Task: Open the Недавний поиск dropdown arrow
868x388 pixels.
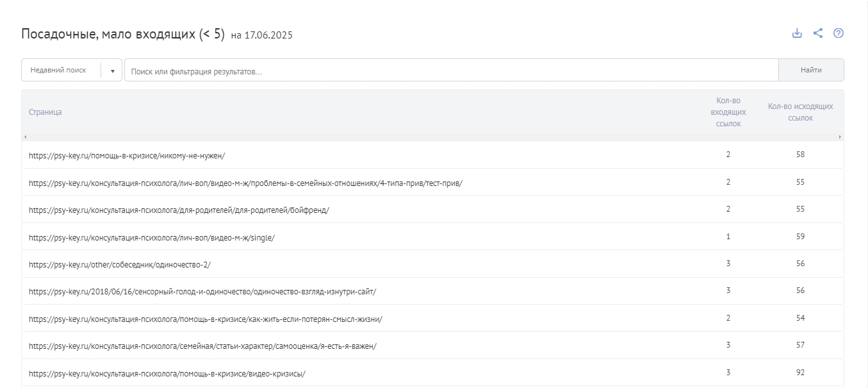Action: pos(113,71)
